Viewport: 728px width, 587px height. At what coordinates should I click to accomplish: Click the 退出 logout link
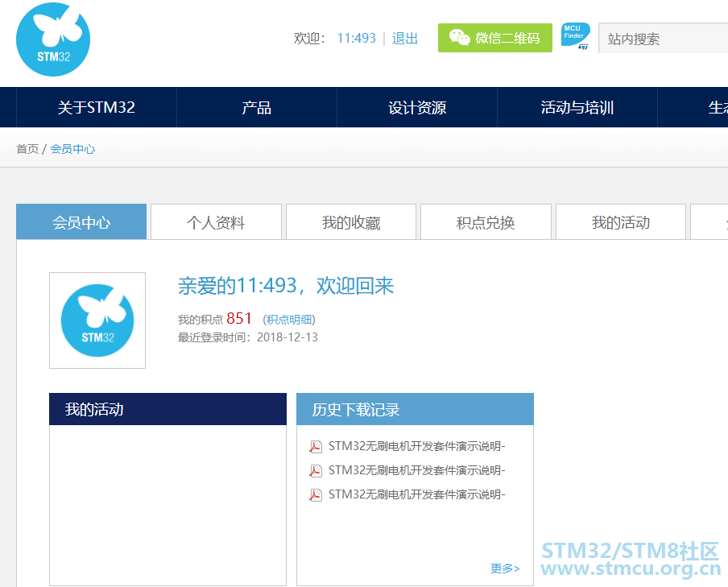(405, 38)
